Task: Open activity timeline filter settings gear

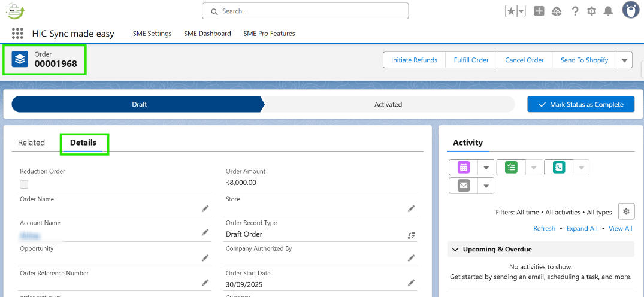Action: [x=626, y=211]
